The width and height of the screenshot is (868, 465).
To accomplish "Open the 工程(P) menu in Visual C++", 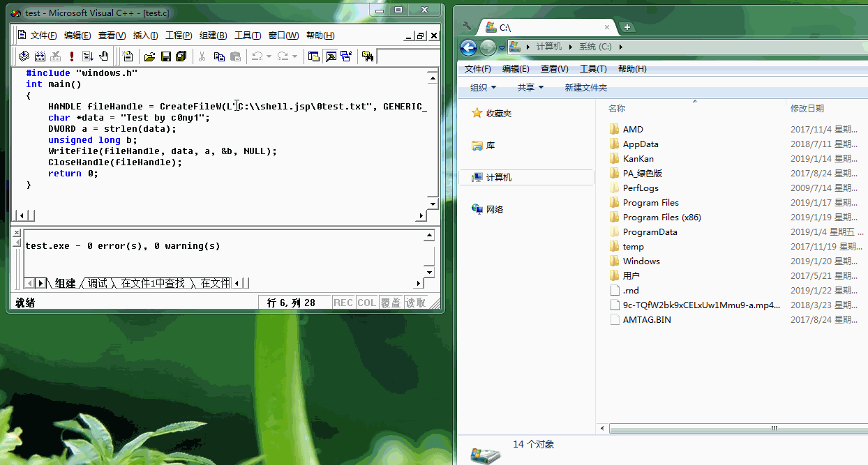I will [179, 36].
